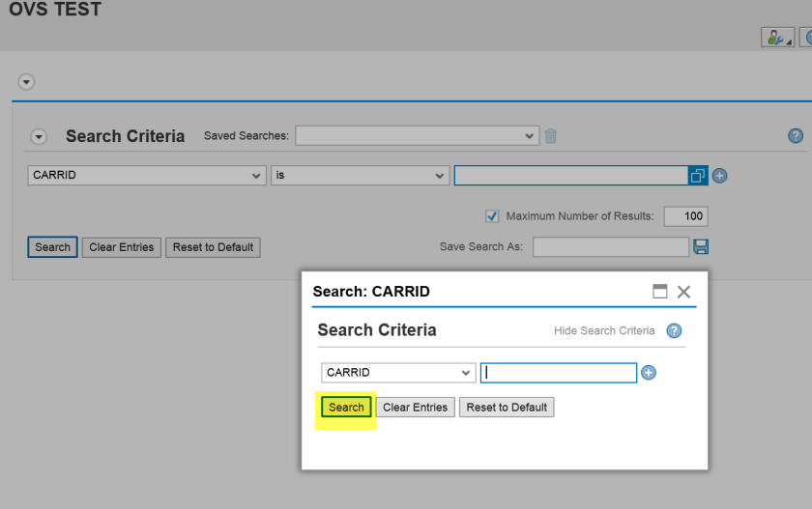Open help icon in the CARRID dialog
This screenshot has width=812, height=509.
point(675,330)
